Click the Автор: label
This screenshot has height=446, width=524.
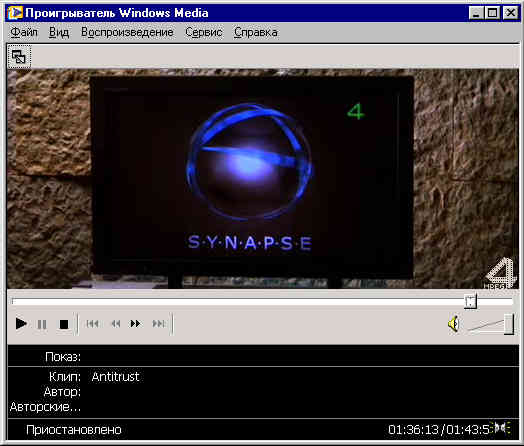(62, 392)
